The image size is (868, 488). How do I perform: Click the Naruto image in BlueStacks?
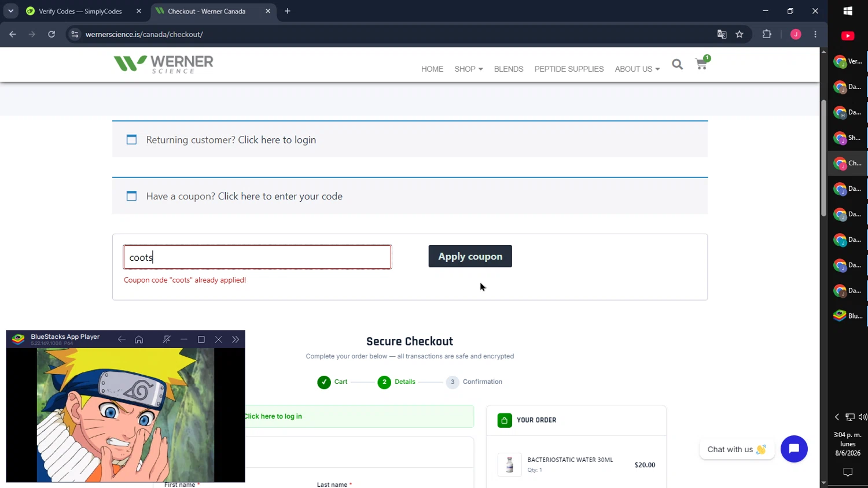(126, 415)
